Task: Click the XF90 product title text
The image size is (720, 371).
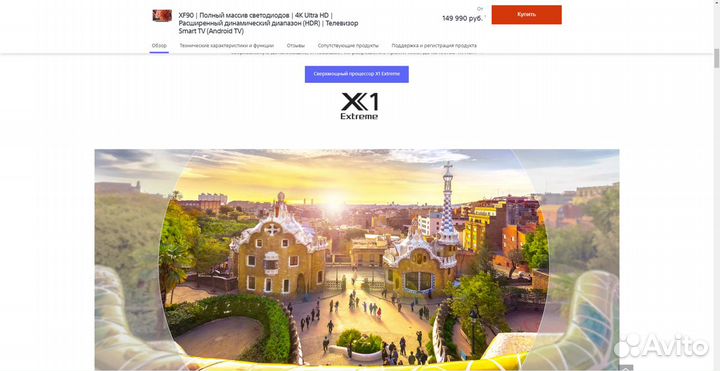Action: [269, 23]
